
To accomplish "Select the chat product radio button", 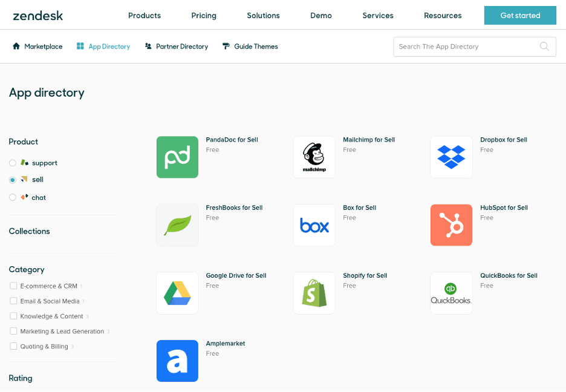I will (13, 197).
